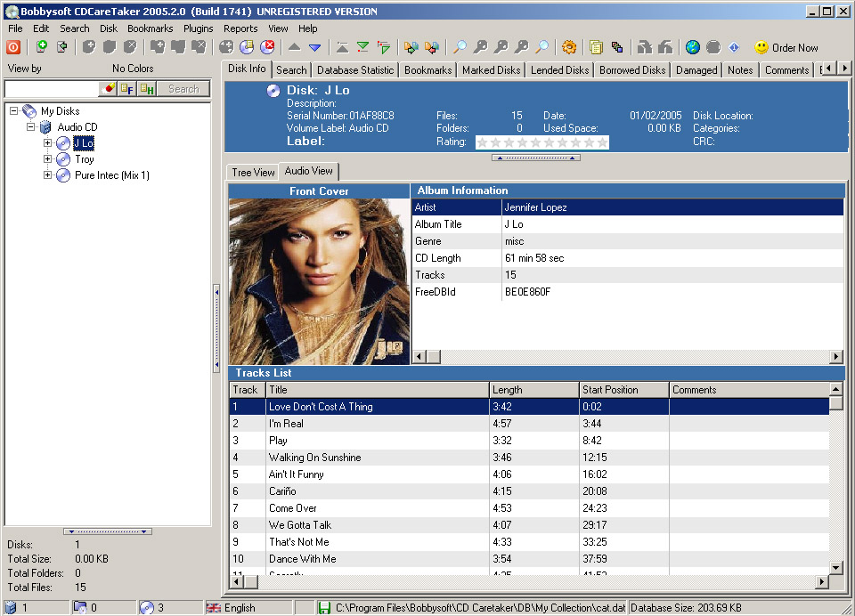The width and height of the screenshot is (855, 616).
Task: Switch to the Database Statistic tab
Action: [355, 69]
